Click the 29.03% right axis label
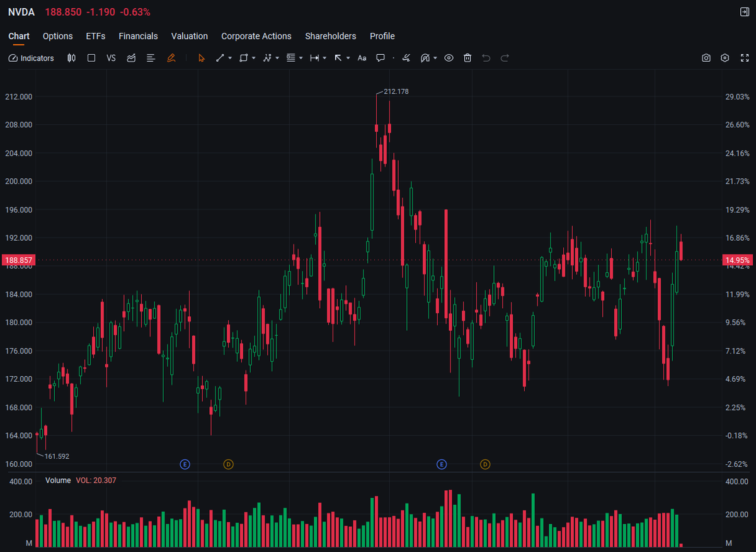Image resolution: width=756 pixels, height=552 pixels. click(x=738, y=96)
